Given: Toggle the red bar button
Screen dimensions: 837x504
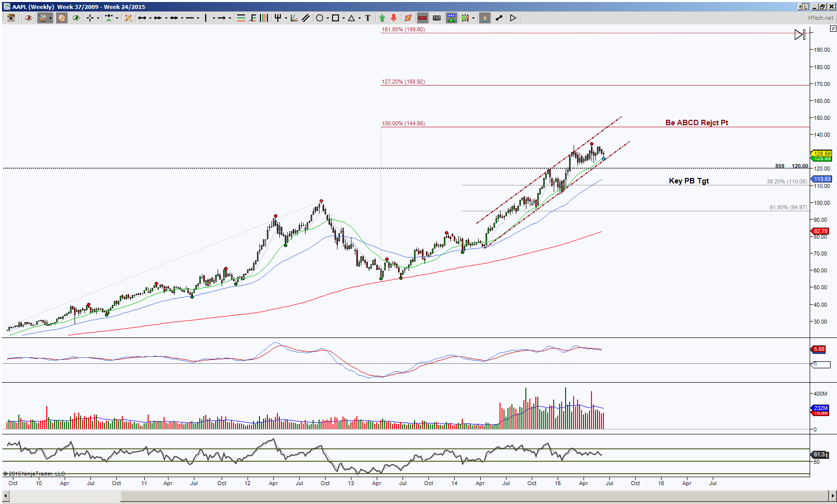Looking at the screenshot, I should pos(422,18).
